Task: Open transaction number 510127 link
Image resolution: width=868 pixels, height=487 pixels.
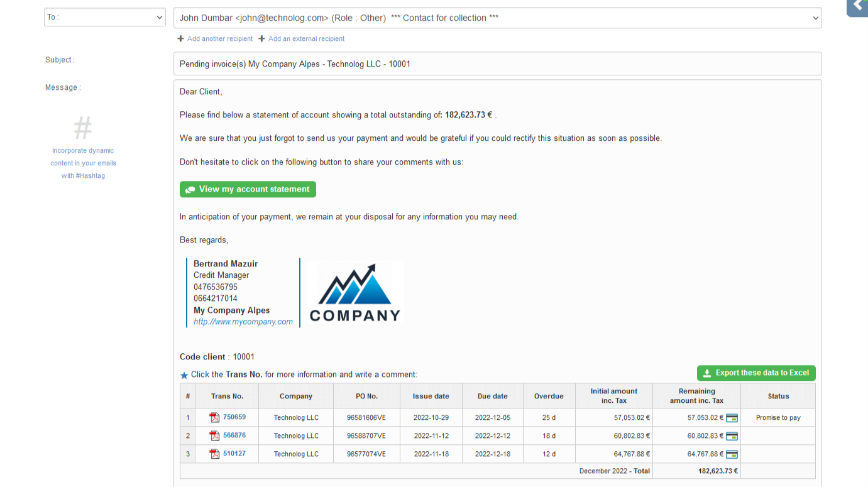Action: [x=234, y=454]
